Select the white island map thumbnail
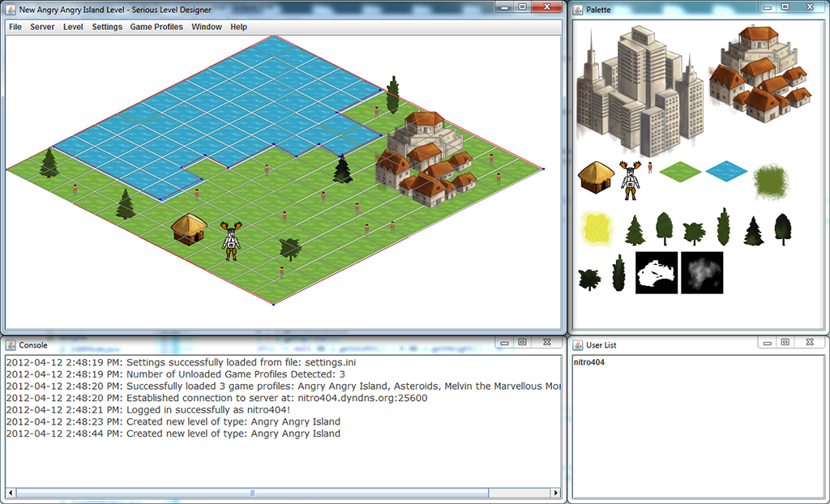The image size is (830, 504). pyautogui.click(x=657, y=274)
